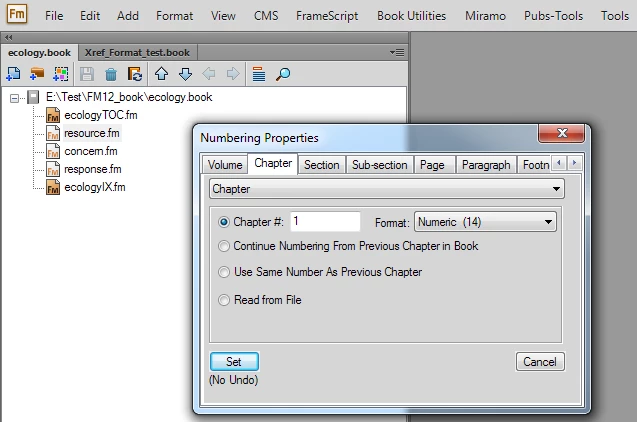The image size is (637, 422).
Task: Click the Save Book disk icon
Action: 87,74
